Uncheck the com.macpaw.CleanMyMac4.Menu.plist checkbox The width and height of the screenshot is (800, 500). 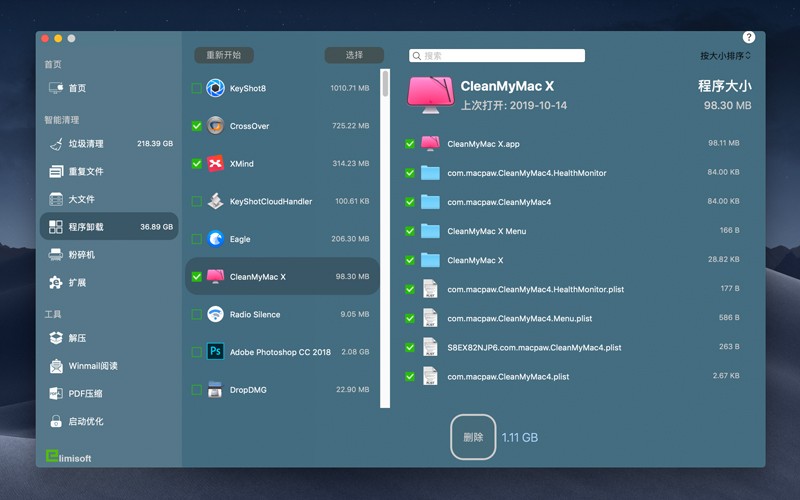(410, 318)
